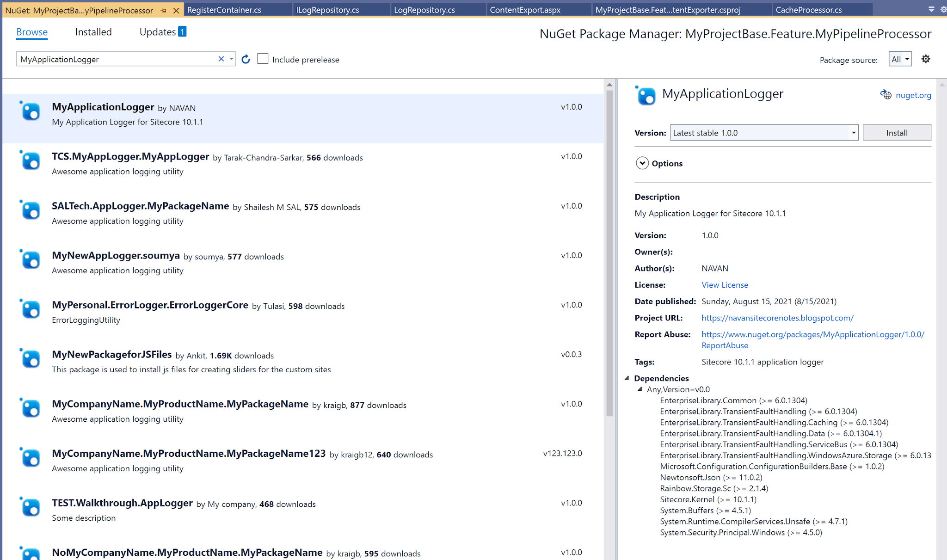Click MyPersonal.ErrorLogger package icon
Screen dimensions: 947x560
click(31, 309)
